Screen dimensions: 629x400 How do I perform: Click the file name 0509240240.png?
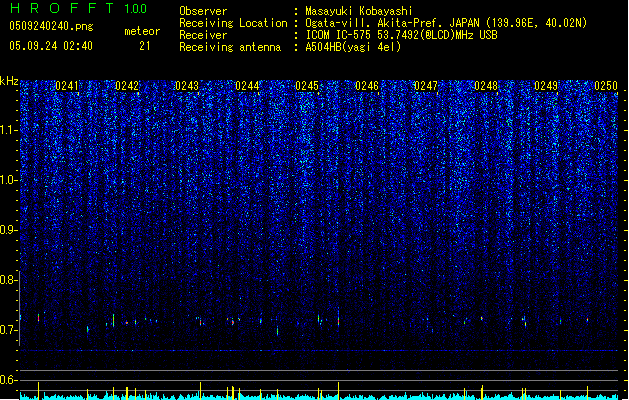click(x=51, y=26)
